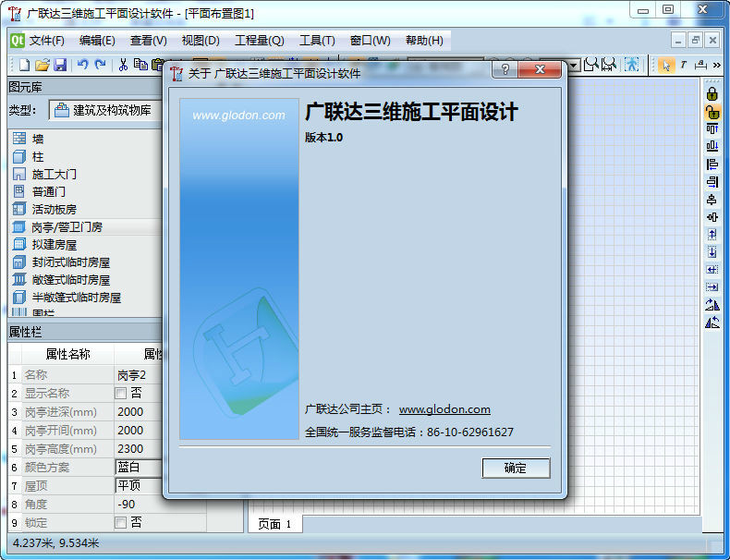Image resolution: width=730 pixels, height=560 pixels.
Task: Select the dimension annotation tool
Action: [700, 66]
